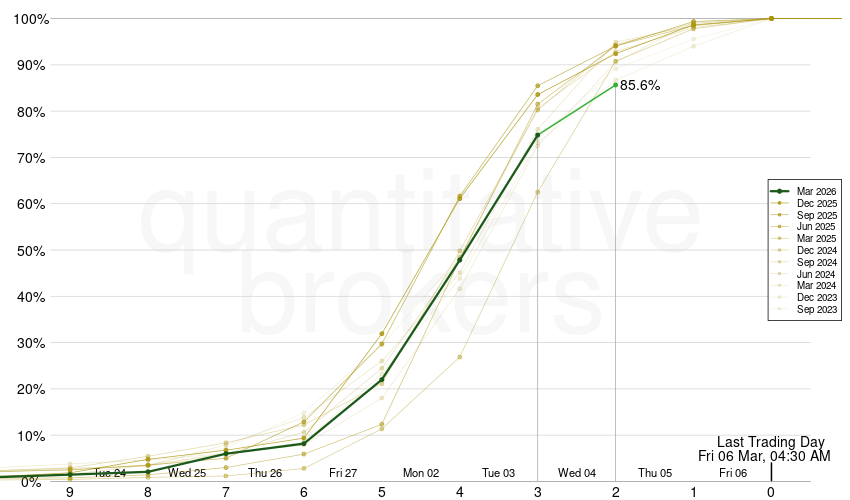850x500 pixels.
Task: Select the 'Wed 04' date label
Action: tap(577, 473)
